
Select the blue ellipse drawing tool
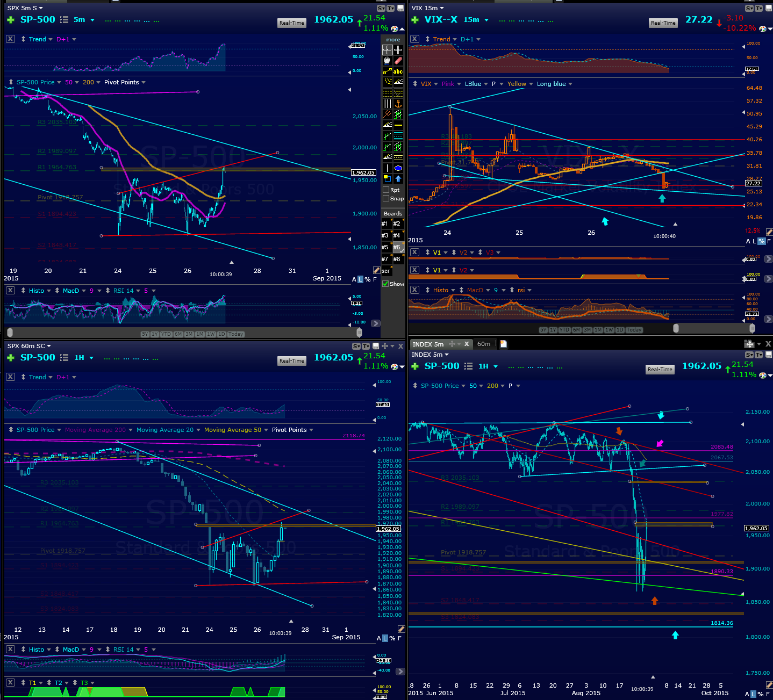[398, 168]
